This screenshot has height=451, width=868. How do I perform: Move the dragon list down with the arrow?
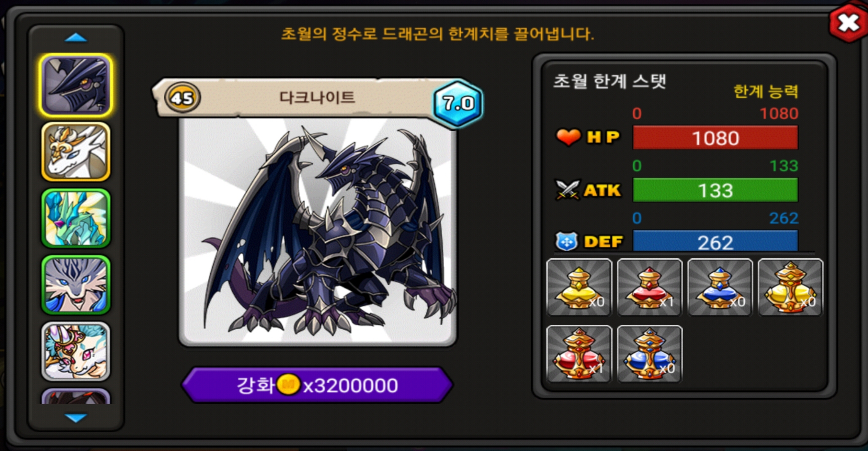76,418
